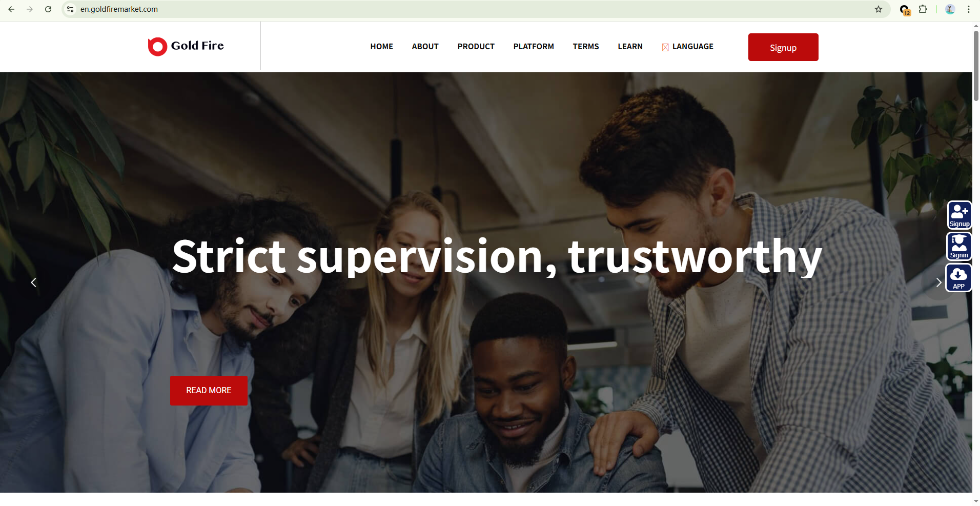Select the TERMS menu item

click(586, 47)
